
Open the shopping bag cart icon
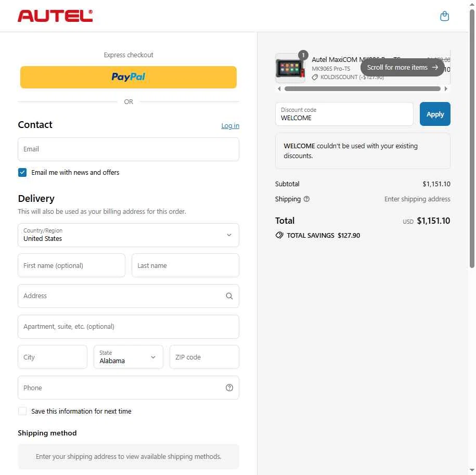444,16
